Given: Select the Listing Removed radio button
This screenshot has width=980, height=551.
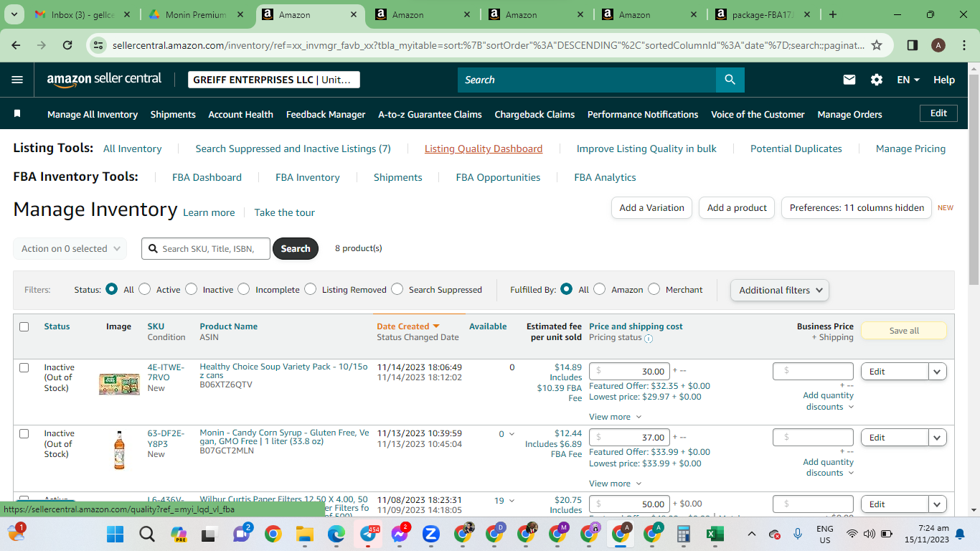Looking at the screenshot, I should coord(310,289).
